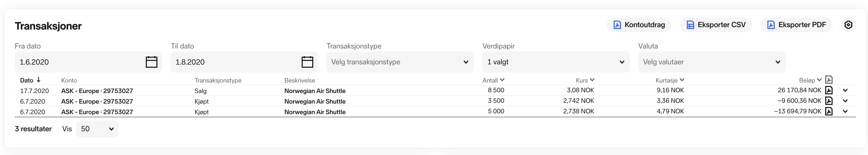Image resolution: width=868 pixels, height=155 pixels.
Task: Open the Til dato calendar picker
Action: point(307,62)
